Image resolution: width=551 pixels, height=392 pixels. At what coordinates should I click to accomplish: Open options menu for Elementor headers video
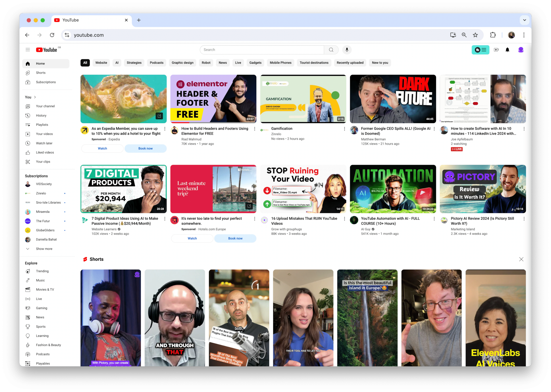pos(254,129)
